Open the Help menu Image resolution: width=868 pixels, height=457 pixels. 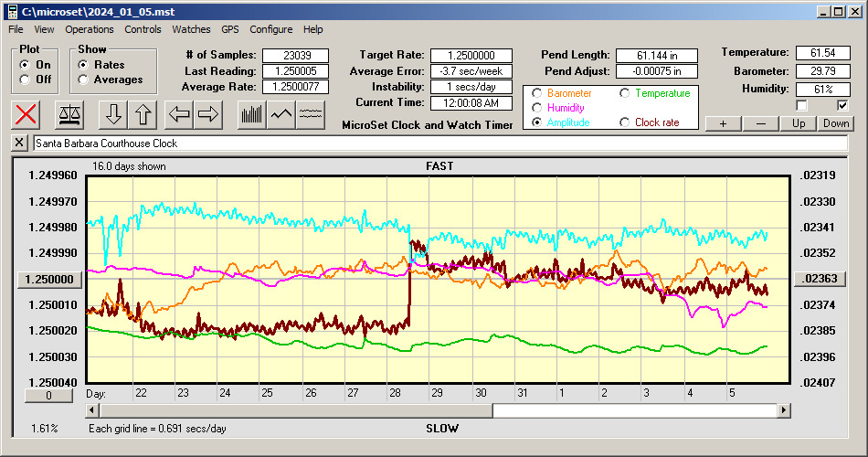[x=312, y=29]
